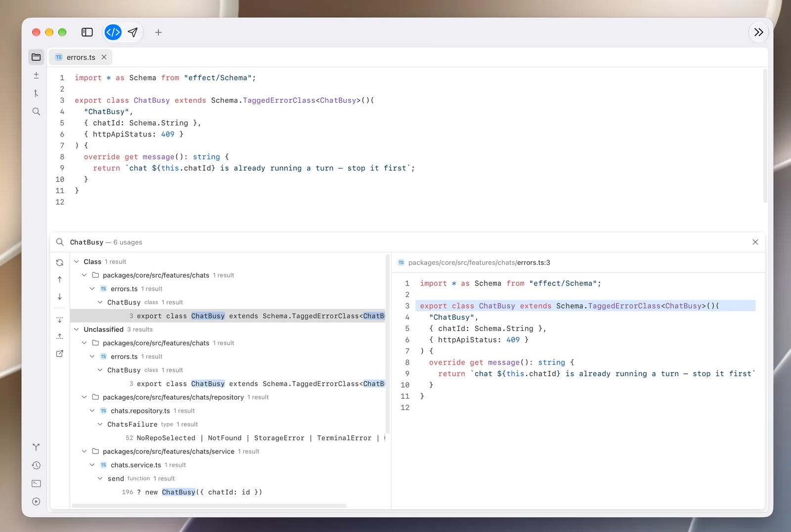This screenshot has height=532, width=791.
Task: Collapse the ChatsFailure type node
Action: (100, 424)
